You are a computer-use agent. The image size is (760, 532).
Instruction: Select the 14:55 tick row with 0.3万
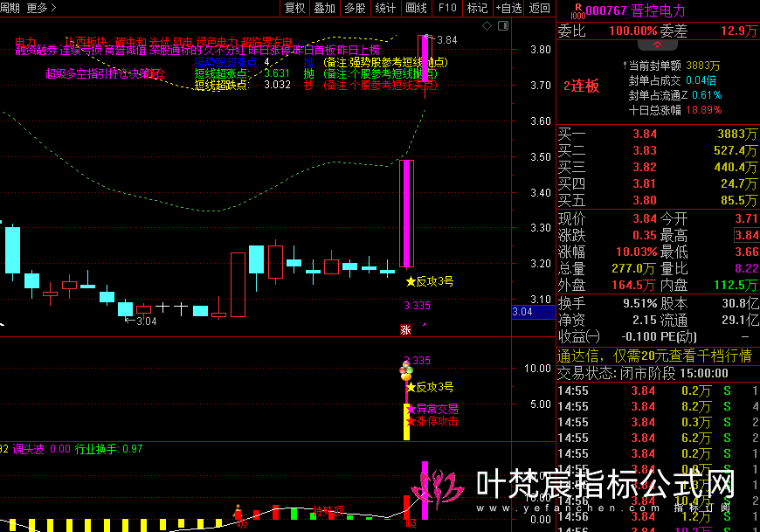[658, 423]
